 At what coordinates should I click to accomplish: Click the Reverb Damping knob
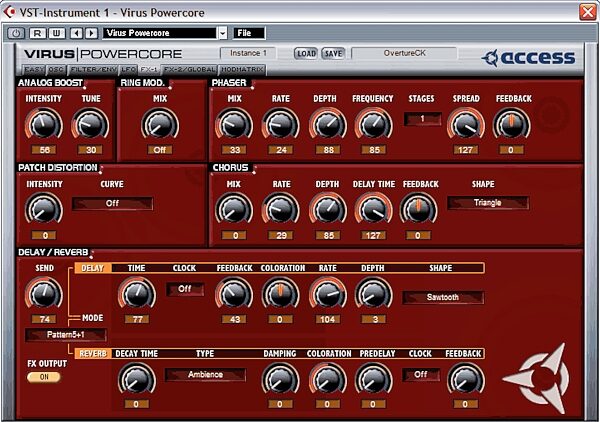[x=280, y=379]
